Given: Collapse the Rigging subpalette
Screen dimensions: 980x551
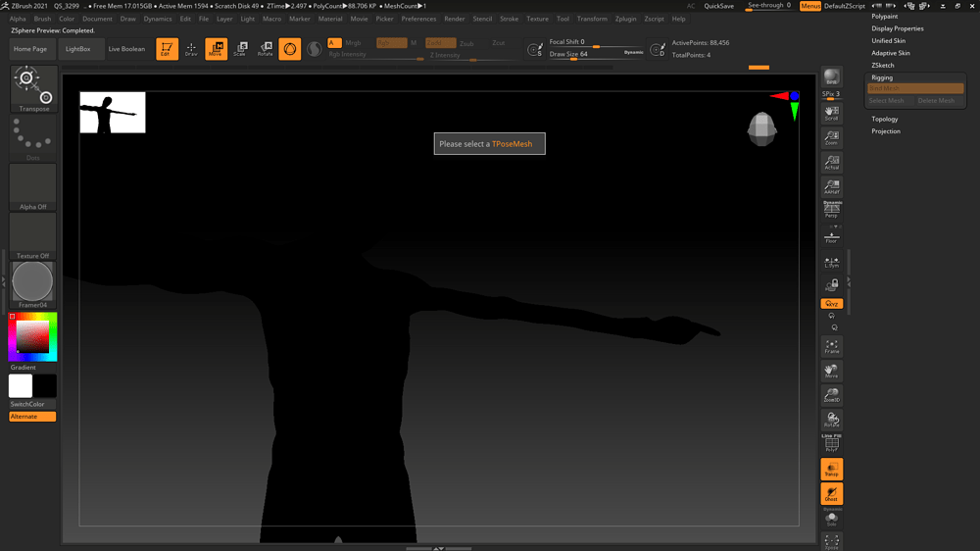Looking at the screenshot, I should (x=882, y=77).
